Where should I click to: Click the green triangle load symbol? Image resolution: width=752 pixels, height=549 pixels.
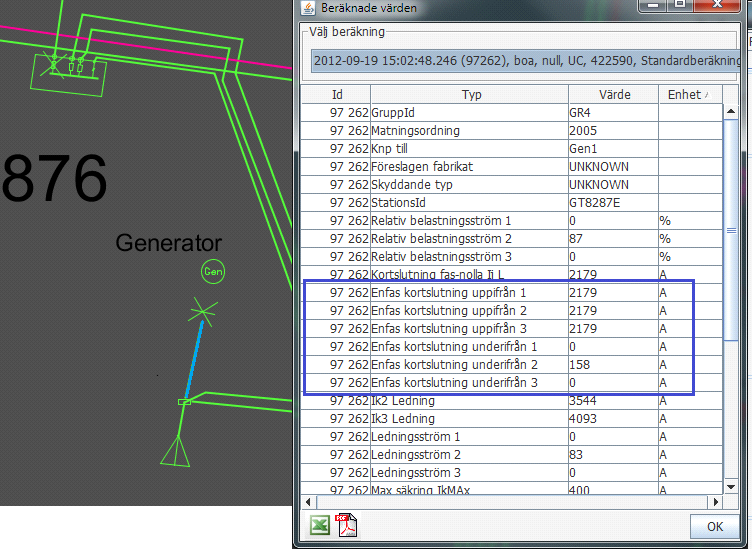(175, 451)
